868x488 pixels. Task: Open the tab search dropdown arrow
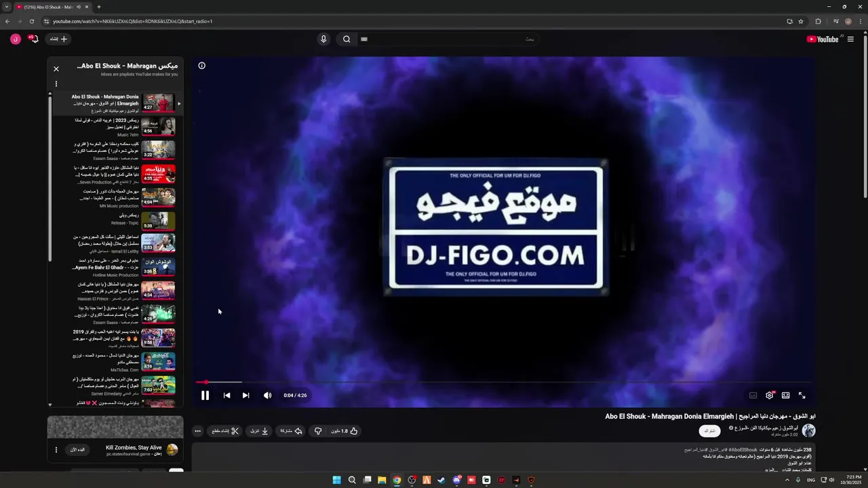(x=6, y=7)
